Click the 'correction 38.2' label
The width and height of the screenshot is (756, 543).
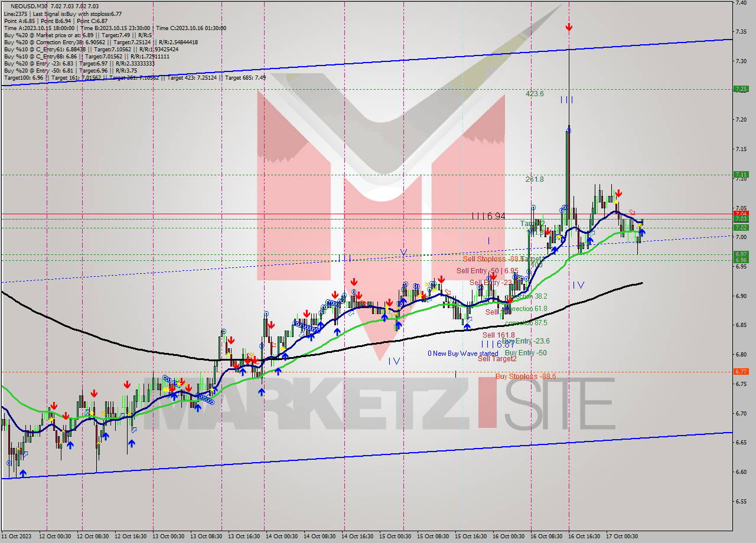tap(526, 296)
